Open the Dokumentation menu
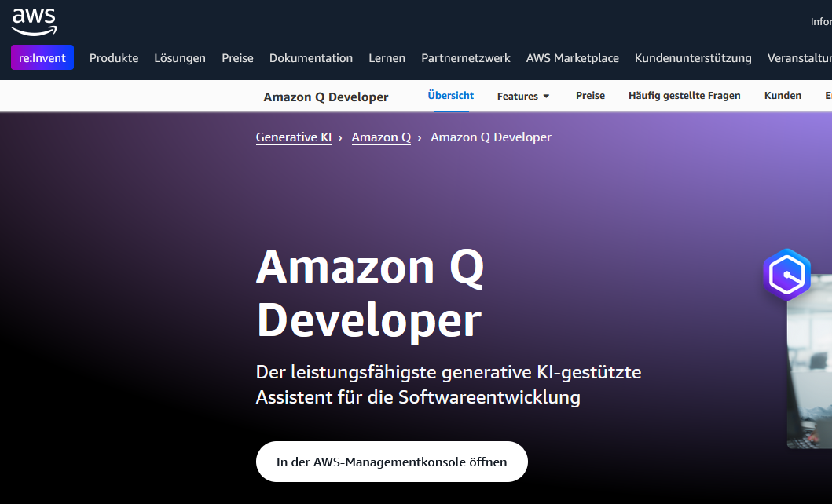The height and width of the screenshot is (504, 832). coord(311,58)
